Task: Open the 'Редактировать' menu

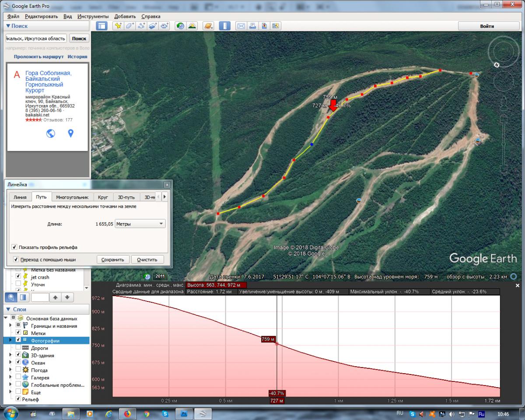Action: click(x=41, y=16)
